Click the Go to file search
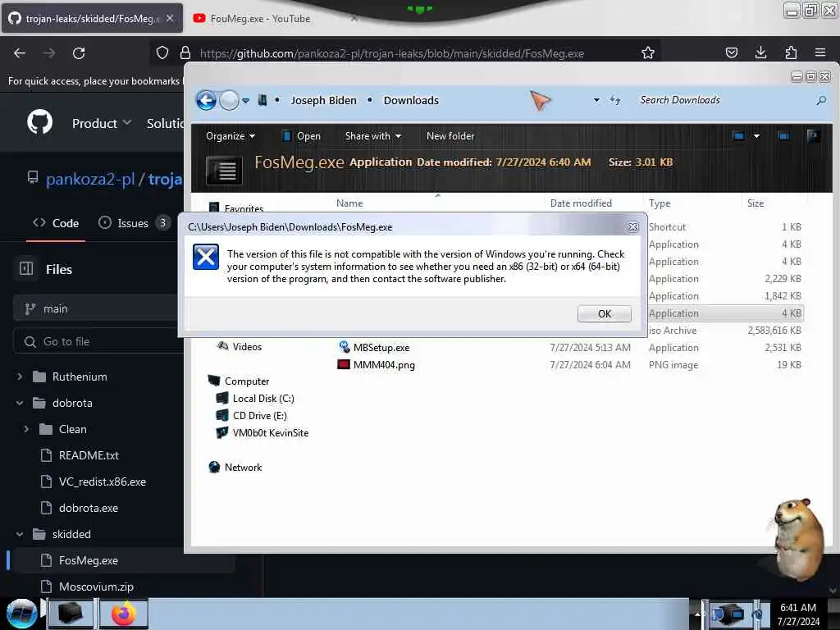Screen dimensions: 840x630 pyautogui.click(x=98, y=341)
